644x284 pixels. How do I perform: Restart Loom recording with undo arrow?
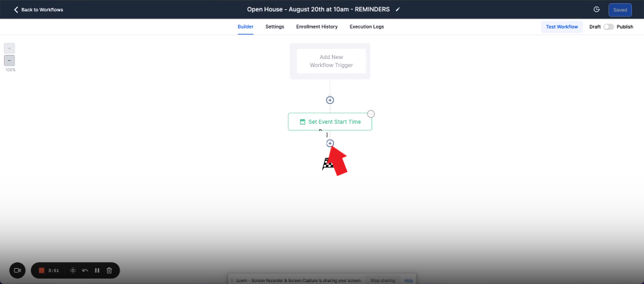[x=85, y=271]
